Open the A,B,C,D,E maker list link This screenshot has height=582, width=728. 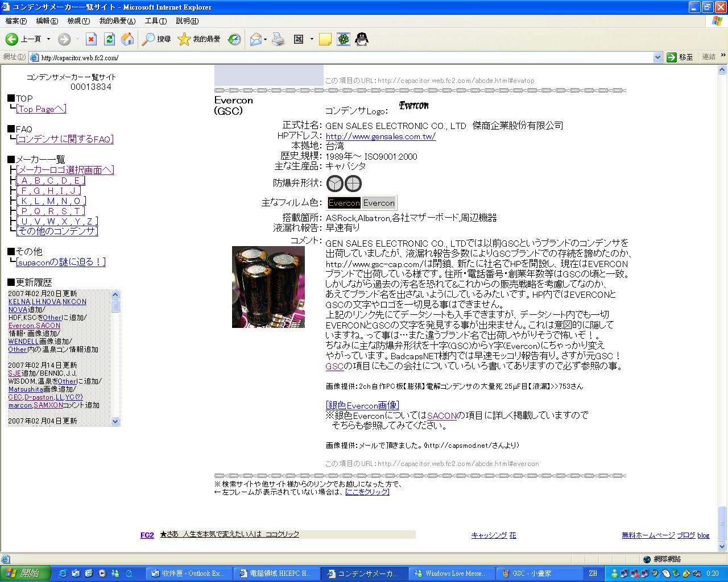tap(51, 180)
